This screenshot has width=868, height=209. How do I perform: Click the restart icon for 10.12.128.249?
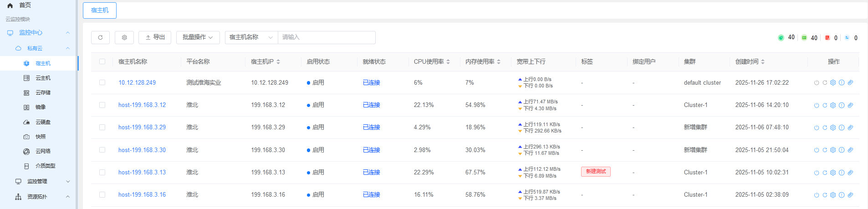click(x=825, y=83)
